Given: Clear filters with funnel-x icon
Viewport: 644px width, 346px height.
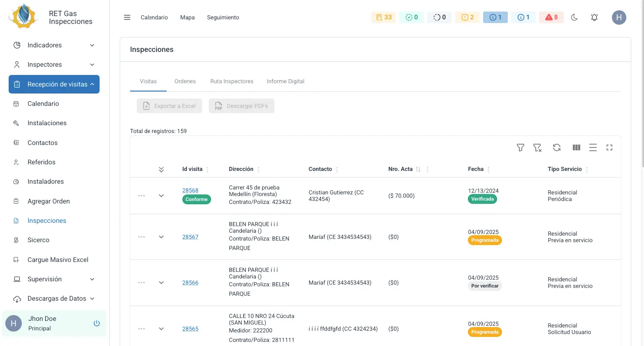Looking at the screenshot, I should pyautogui.click(x=537, y=147).
